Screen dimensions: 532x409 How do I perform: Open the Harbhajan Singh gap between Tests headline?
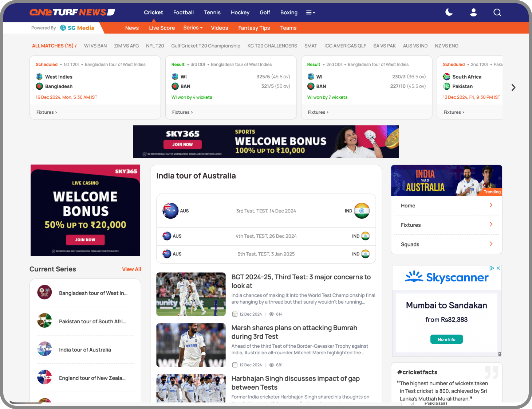point(296,383)
